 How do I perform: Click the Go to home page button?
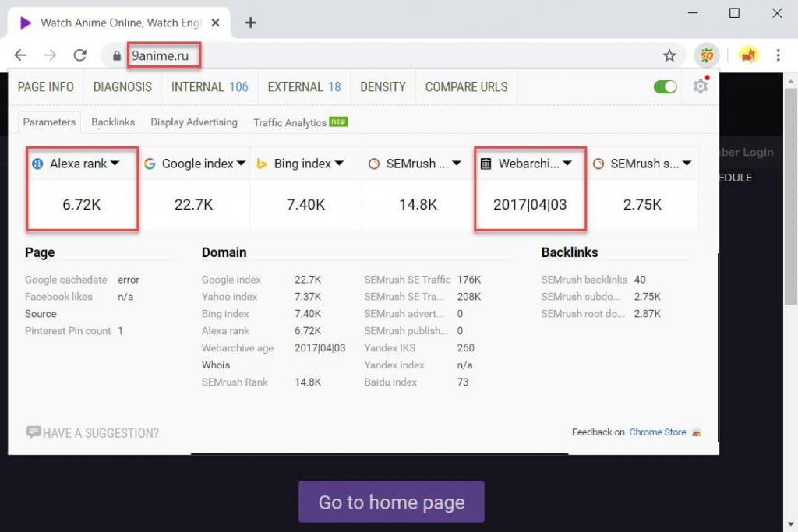click(391, 502)
